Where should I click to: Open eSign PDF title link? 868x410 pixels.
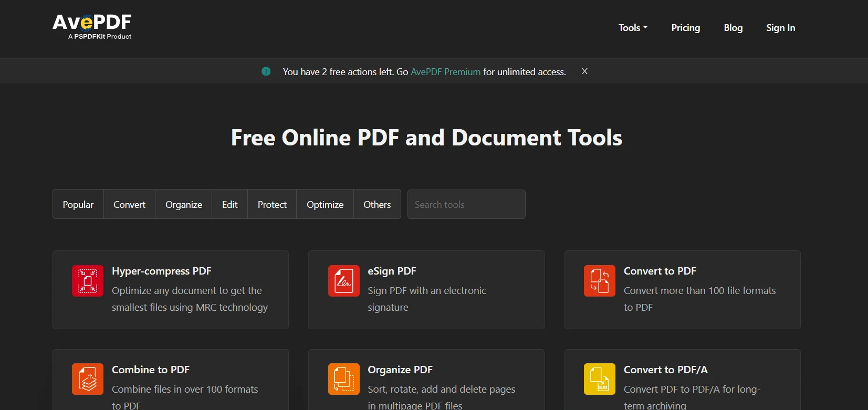(x=392, y=271)
